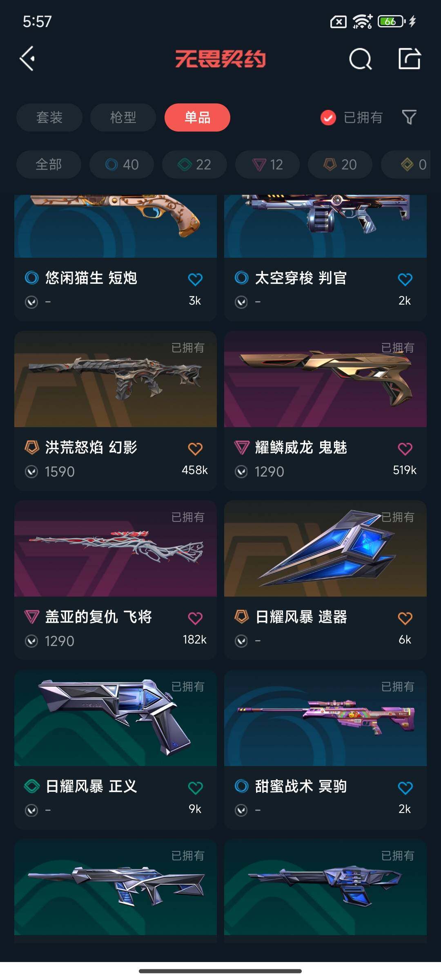Tap heart icon on 太空穿梭 判官
The image size is (441, 980).
coord(405,279)
